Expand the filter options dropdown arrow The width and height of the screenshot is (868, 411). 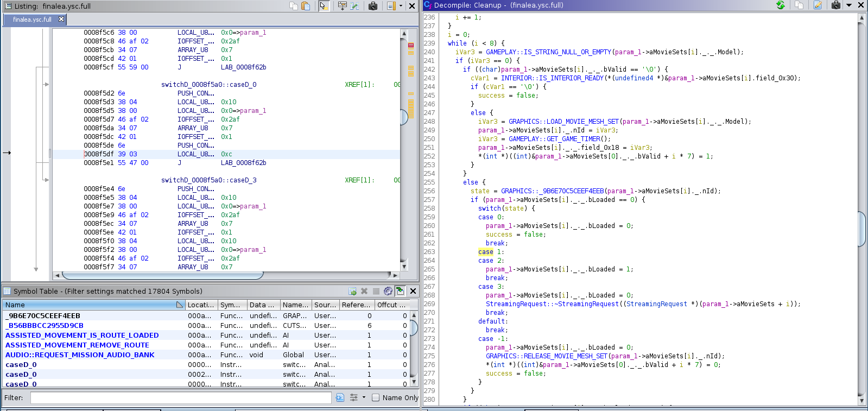tap(364, 397)
